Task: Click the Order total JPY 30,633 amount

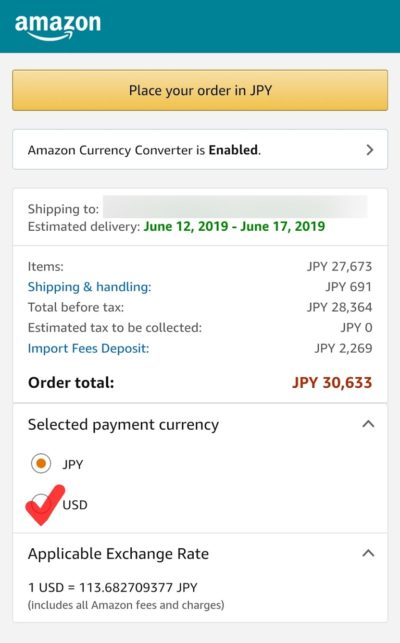Action: point(332,383)
